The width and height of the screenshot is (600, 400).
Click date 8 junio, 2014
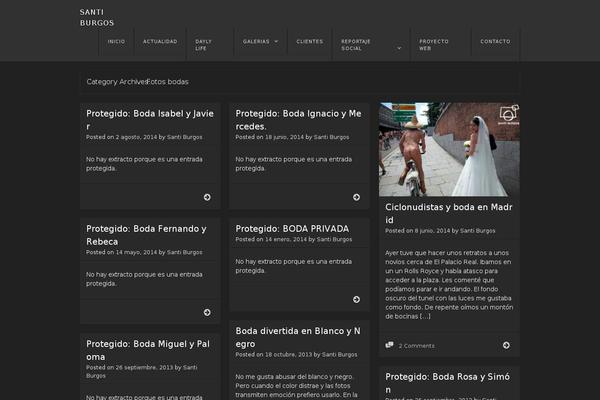click(432, 231)
